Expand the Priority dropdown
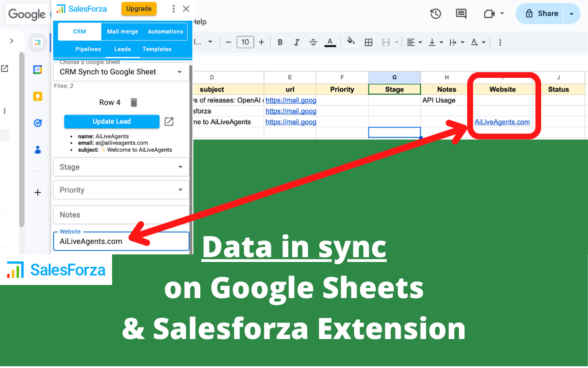588x368 pixels. tap(121, 190)
